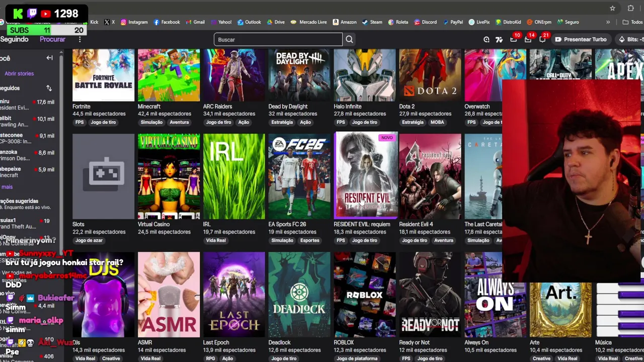644x362 pixels.
Task: Click the Jogo de azar tag under Slots
Action: (89, 240)
